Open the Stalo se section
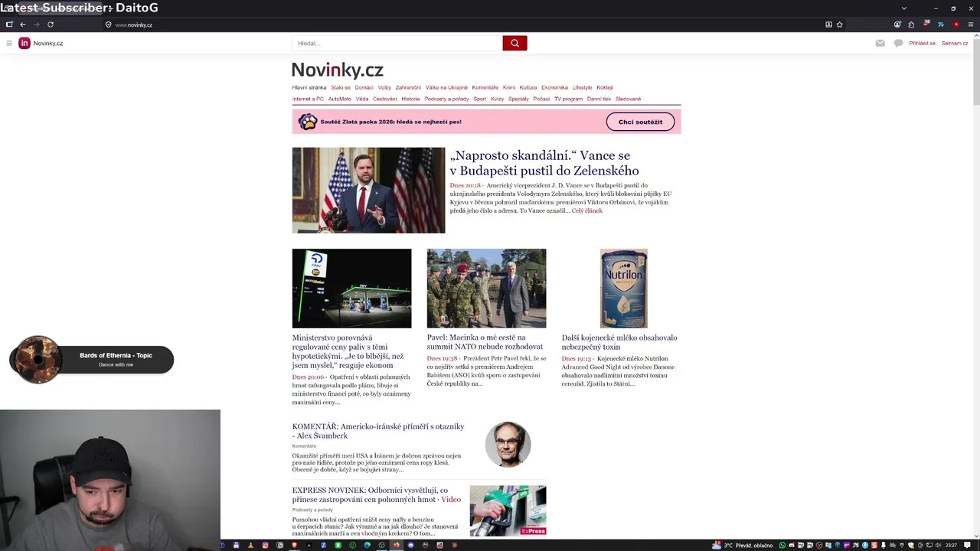This screenshot has width=980, height=551. point(341,87)
